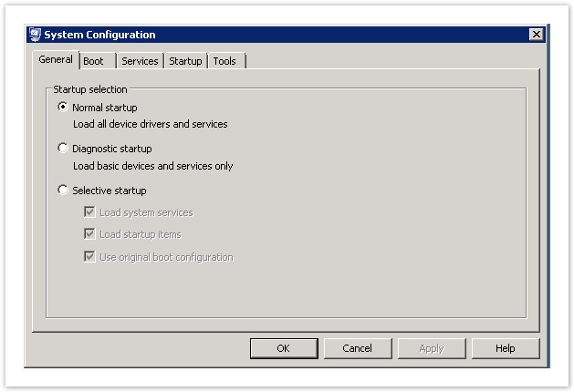Enable the Selective startup radio button
Viewport: 574px width, 392px height.
click(x=63, y=190)
